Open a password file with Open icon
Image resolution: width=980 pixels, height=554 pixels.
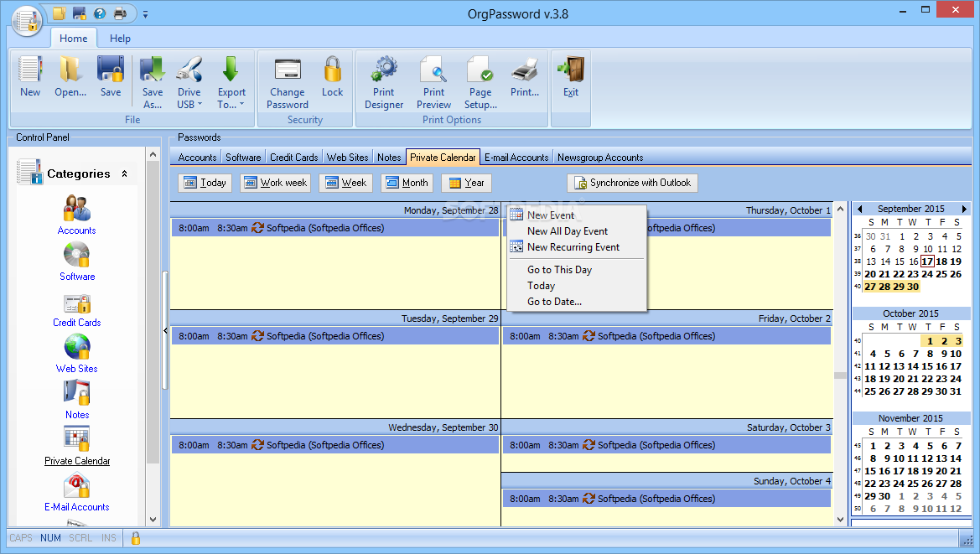pos(70,77)
